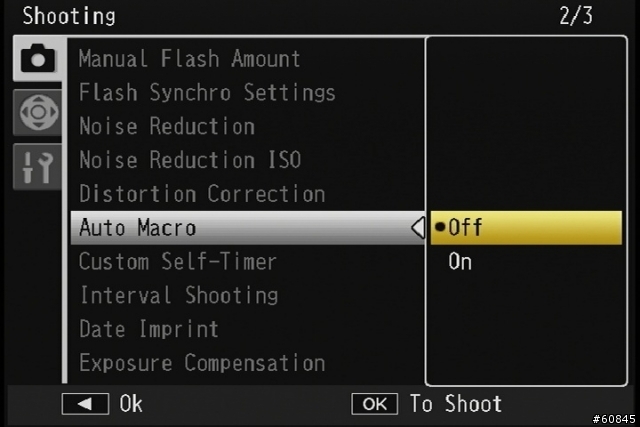Select Noise Reduction ISO menu item
640x427 pixels.
(190, 160)
